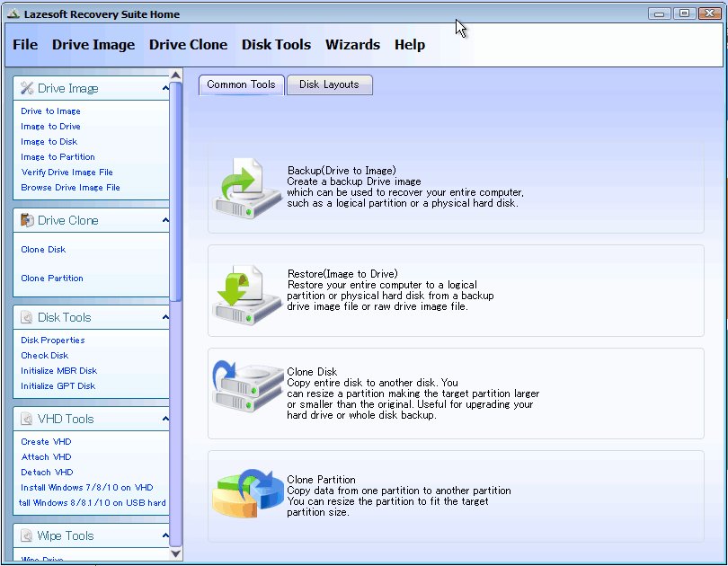Click the Attach VHD link
This screenshot has height=566, width=728.
coord(47,457)
